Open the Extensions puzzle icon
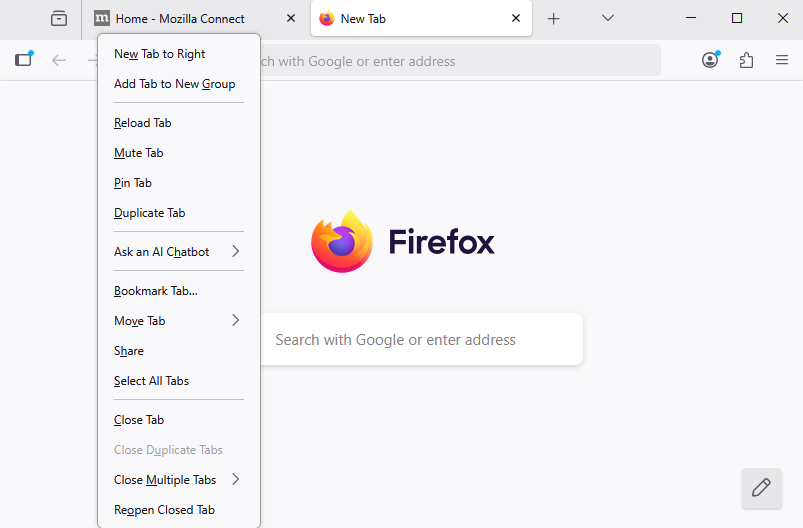Screen dimensions: 803x528 pyautogui.click(x=746, y=60)
